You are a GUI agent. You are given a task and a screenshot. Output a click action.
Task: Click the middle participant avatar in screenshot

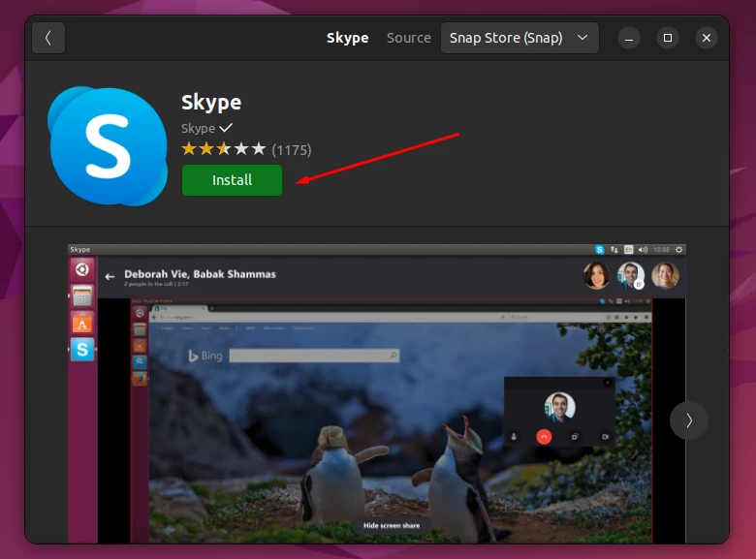tap(631, 275)
